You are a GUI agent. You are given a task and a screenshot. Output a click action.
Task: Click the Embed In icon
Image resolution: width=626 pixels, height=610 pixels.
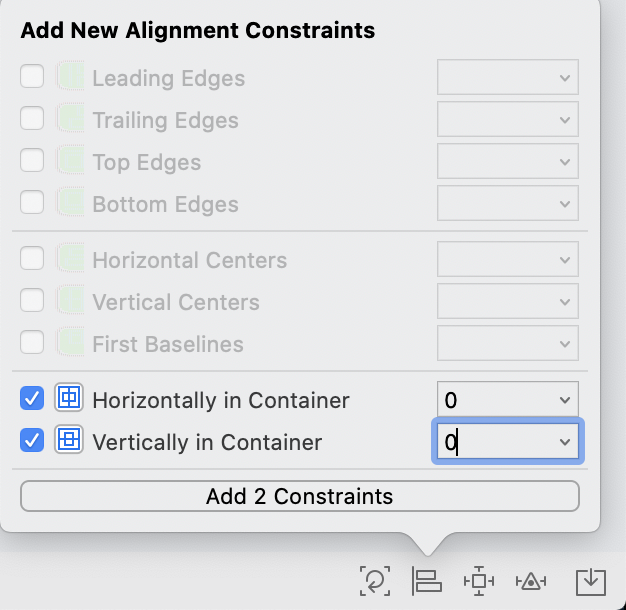[x=591, y=580]
